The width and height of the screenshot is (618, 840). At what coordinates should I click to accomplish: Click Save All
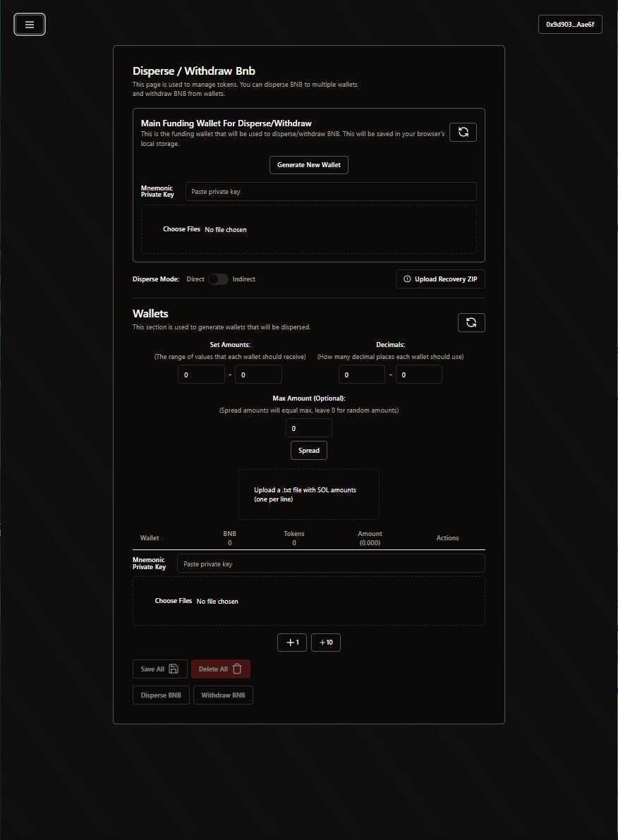click(x=159, y=669)
